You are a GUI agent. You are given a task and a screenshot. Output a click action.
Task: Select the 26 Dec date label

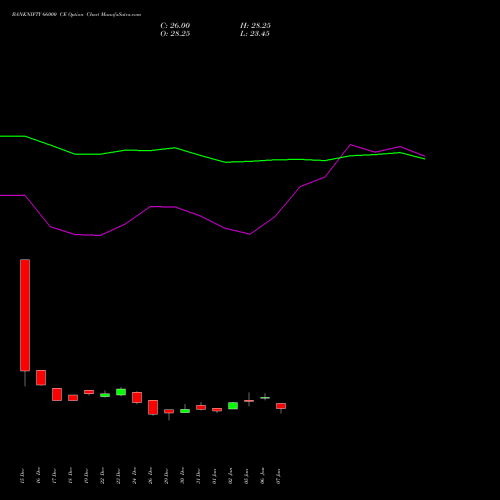pyautogui.click(x=150, y=476)
